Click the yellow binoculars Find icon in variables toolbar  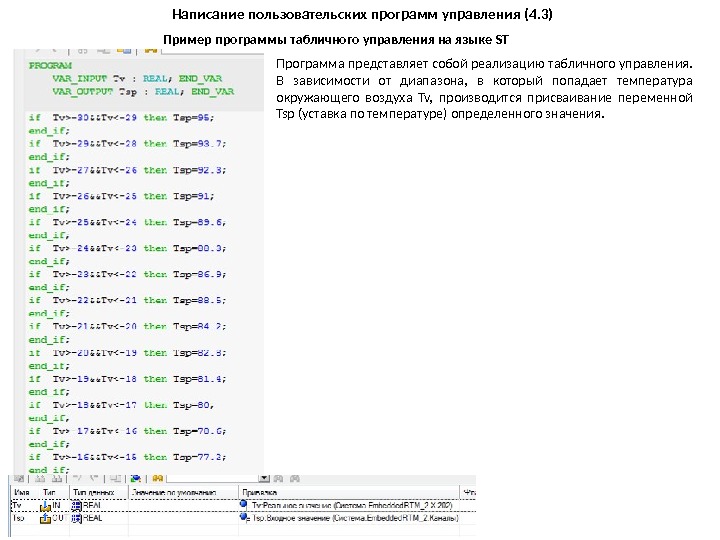(158, 478)
